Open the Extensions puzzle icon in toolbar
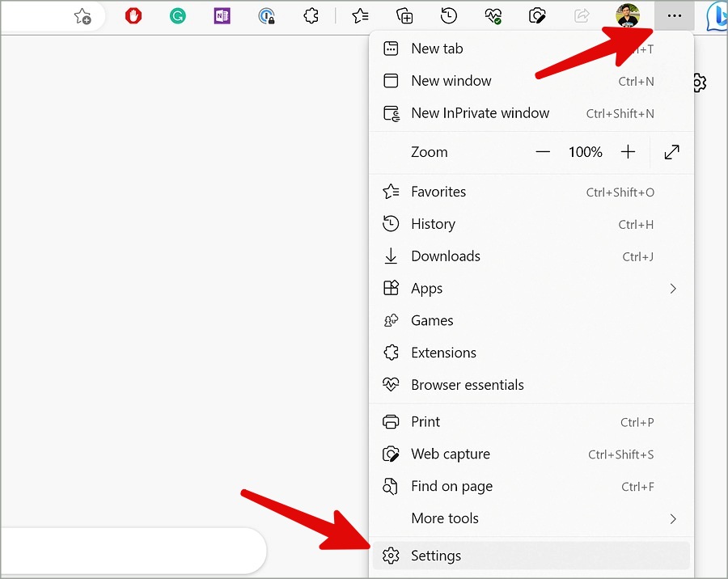The width and height of the screenshot is (728, 579). point(311,16)
